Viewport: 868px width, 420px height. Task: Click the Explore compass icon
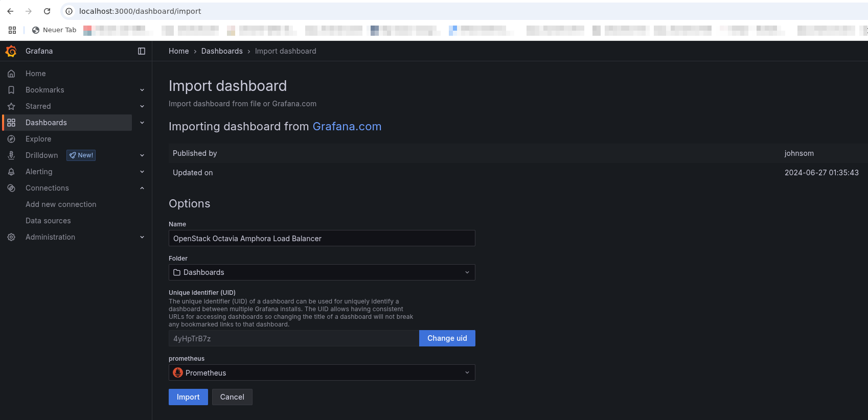coord(11,139)
